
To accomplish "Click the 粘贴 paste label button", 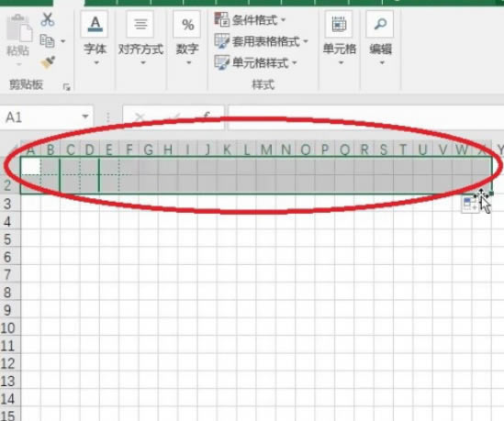I will click(x=18, y=50).
